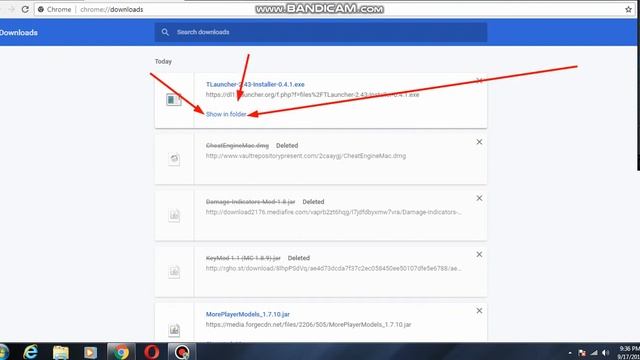
Task: Open Internet Explorer from the taskbar
Action: 31,352
